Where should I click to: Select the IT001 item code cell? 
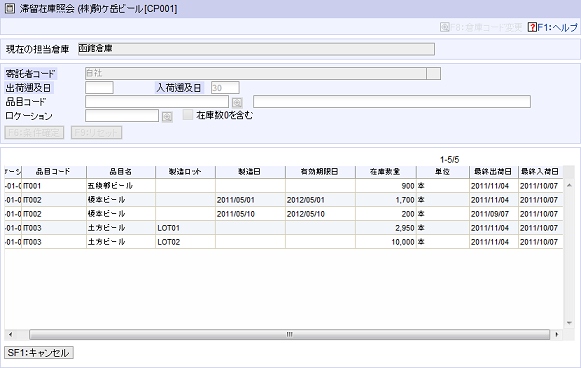(54, 186)
